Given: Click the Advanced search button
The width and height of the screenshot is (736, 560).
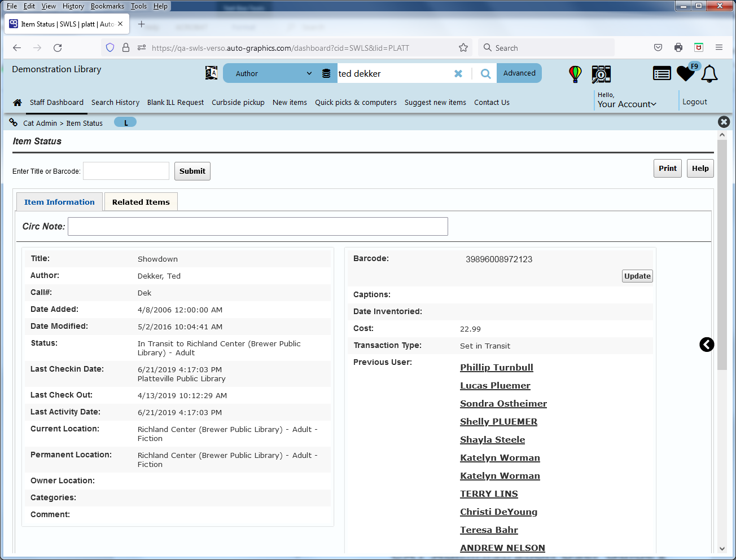Looking at the screenshot, I should [519, 73].
